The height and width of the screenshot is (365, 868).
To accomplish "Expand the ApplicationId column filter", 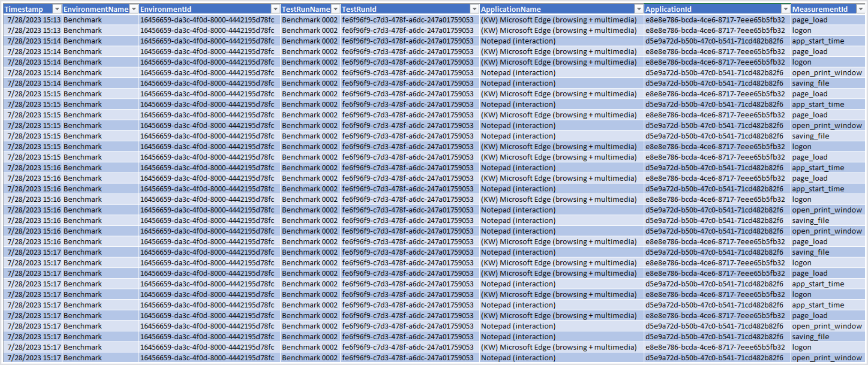I will tap(785, 9).
